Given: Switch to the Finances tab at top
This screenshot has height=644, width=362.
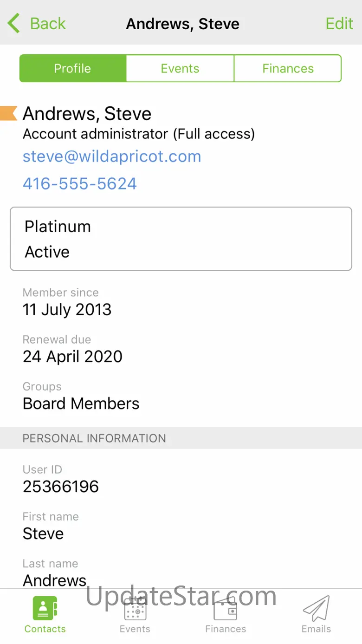Looking at the screenshot, I should (x=288, y=69).
